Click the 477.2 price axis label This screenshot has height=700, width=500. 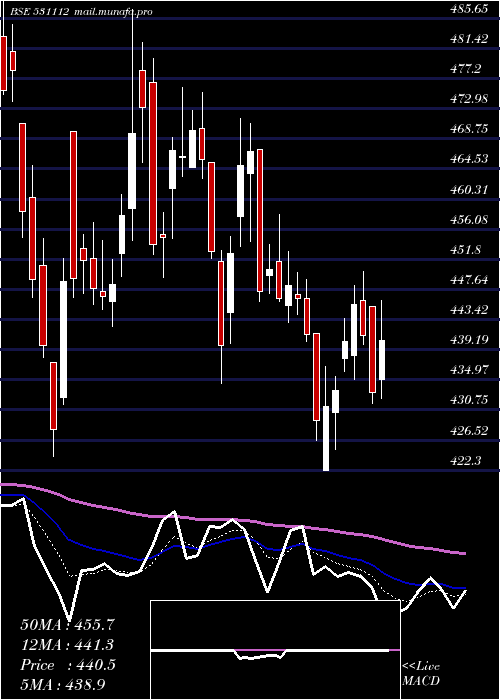point(466,69)
